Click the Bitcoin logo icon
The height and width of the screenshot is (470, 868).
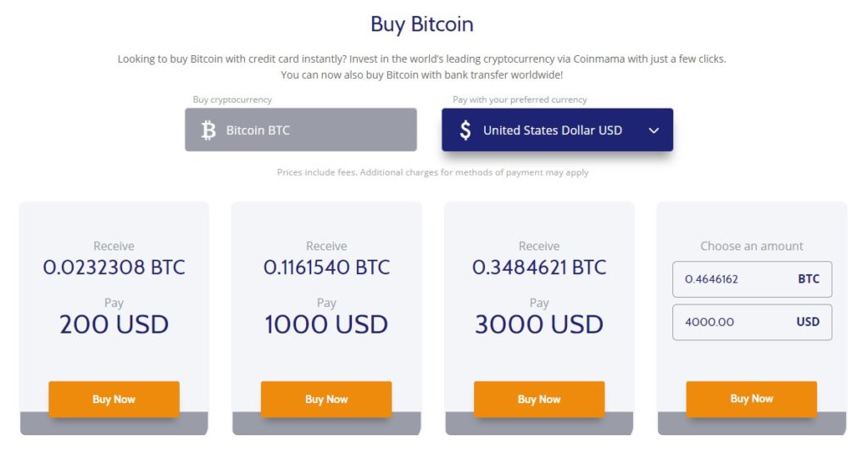tap(209, 131)
